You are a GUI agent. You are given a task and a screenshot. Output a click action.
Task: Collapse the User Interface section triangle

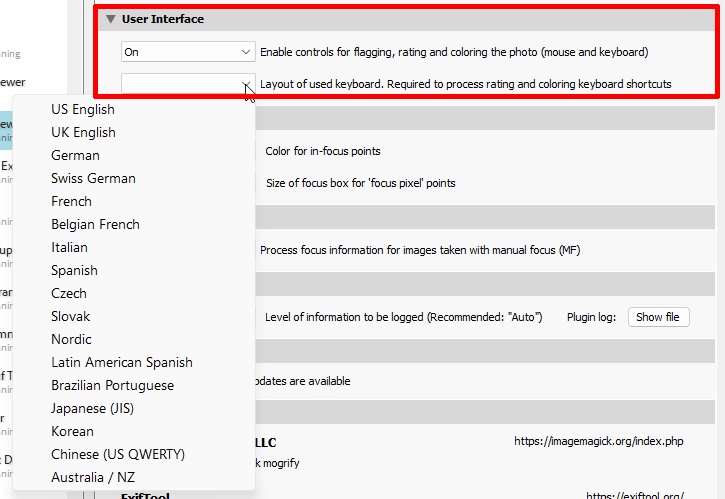pos(111,19)
